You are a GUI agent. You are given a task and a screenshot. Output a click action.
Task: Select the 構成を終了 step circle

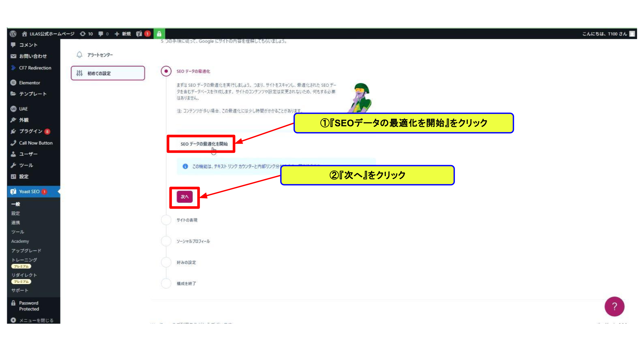[x=166, y=283]
